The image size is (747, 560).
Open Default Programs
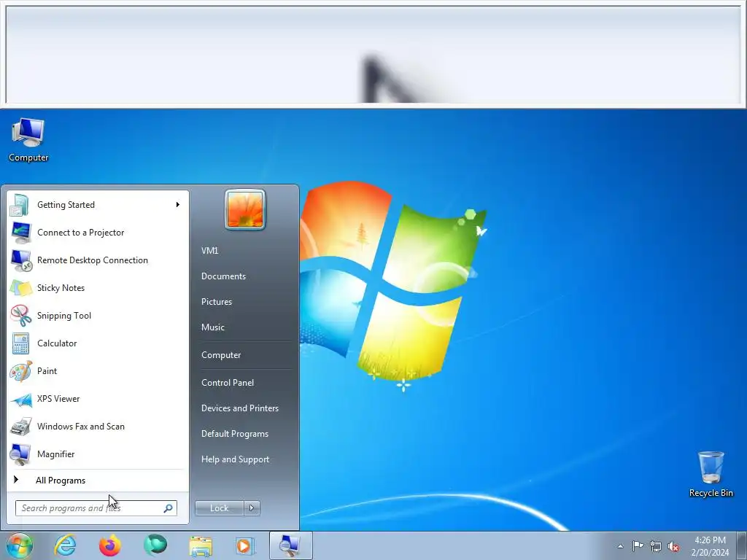tap(235, 434)
